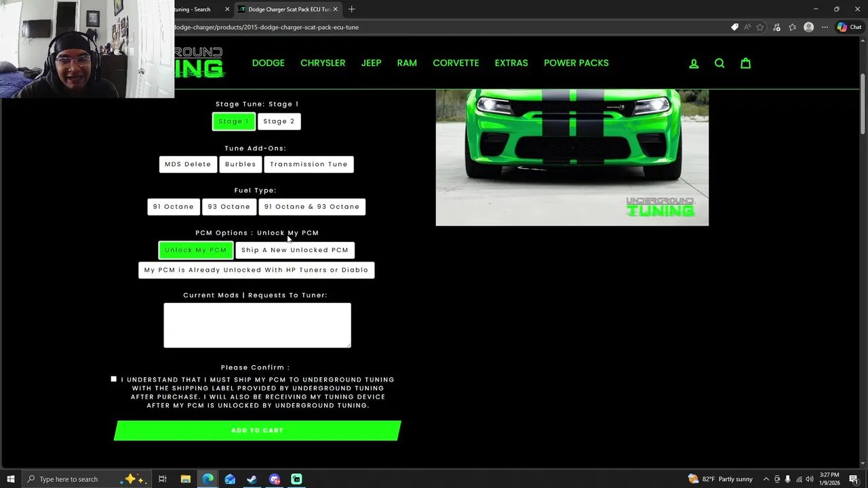Open the POWER PACKS menu
The height and width of the screenshot is (488, 868).
(576, 63)
